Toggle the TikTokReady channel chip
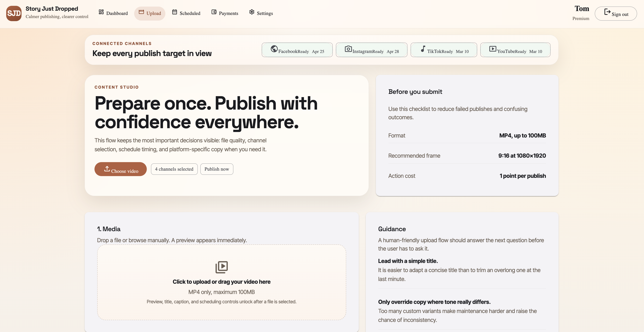The width and height of the screenshot is (644, 332). (444, 50)
